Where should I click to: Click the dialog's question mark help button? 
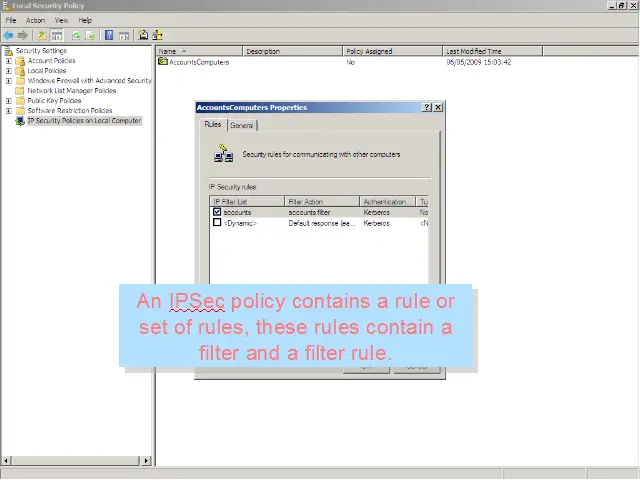(428, 107)
